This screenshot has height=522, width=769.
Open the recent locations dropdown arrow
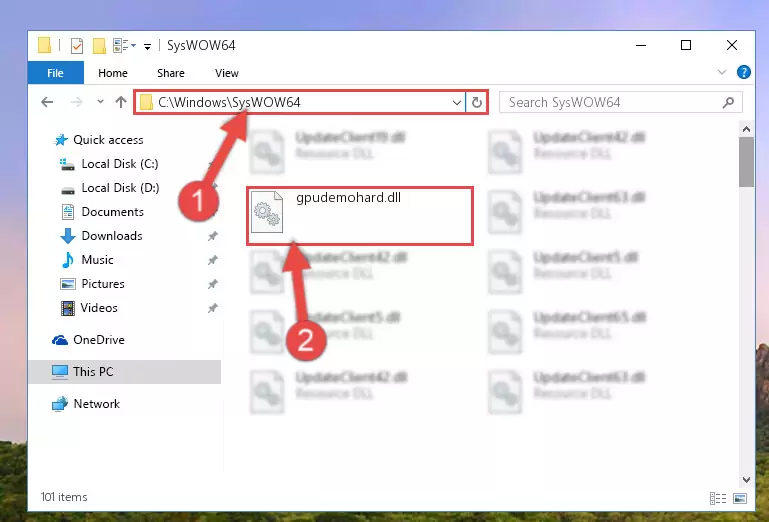click(100, 102)
